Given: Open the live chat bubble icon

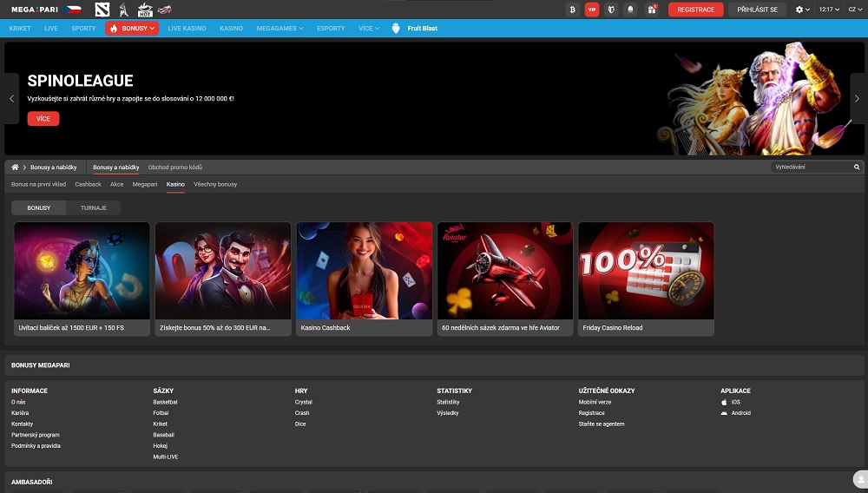Looking at the screenshot, I should pyautogui.click(x=861, y=480).
